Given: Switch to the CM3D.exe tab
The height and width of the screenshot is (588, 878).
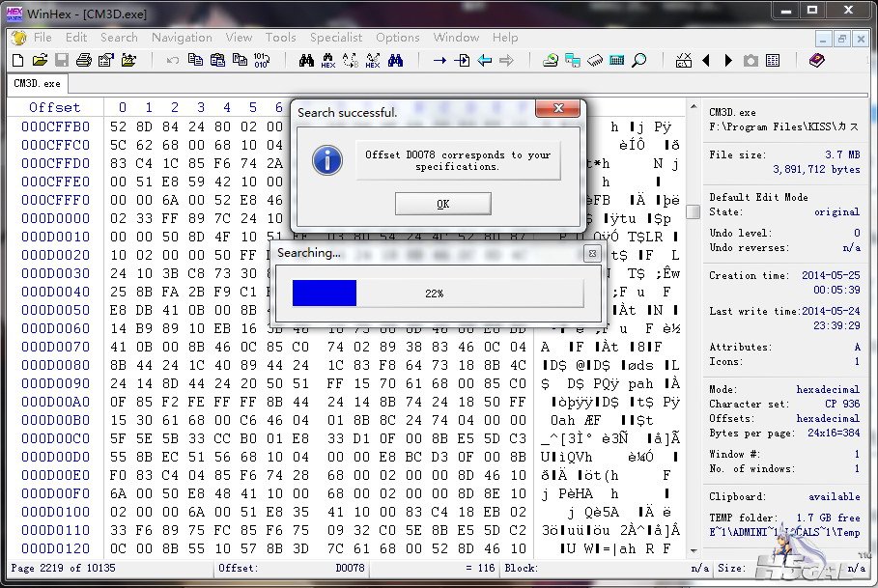Looking at the screenshot, I should coord(37,84).
